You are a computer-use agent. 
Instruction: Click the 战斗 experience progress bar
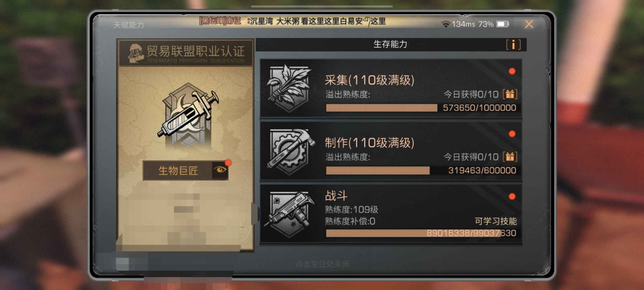421,233
